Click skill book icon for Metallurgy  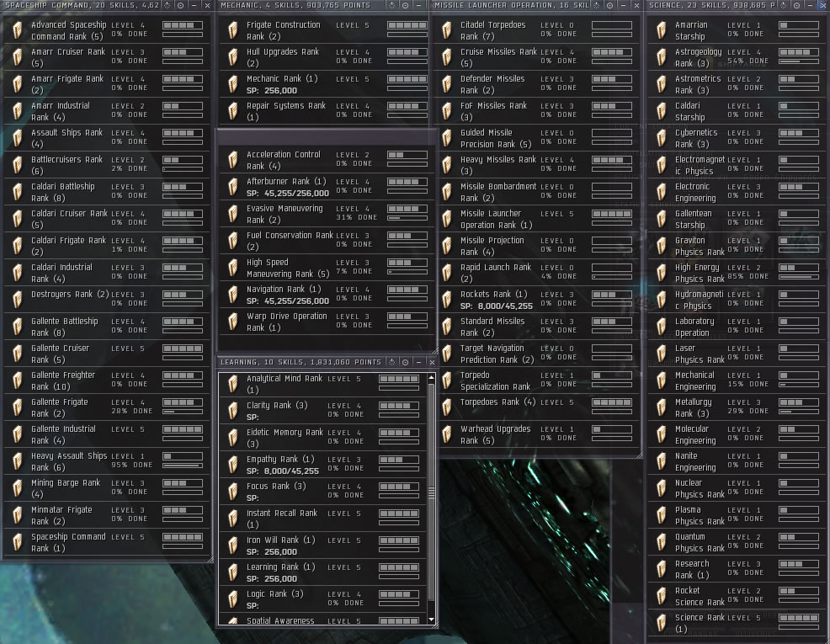pyautogui.click(x=661, y=407)
